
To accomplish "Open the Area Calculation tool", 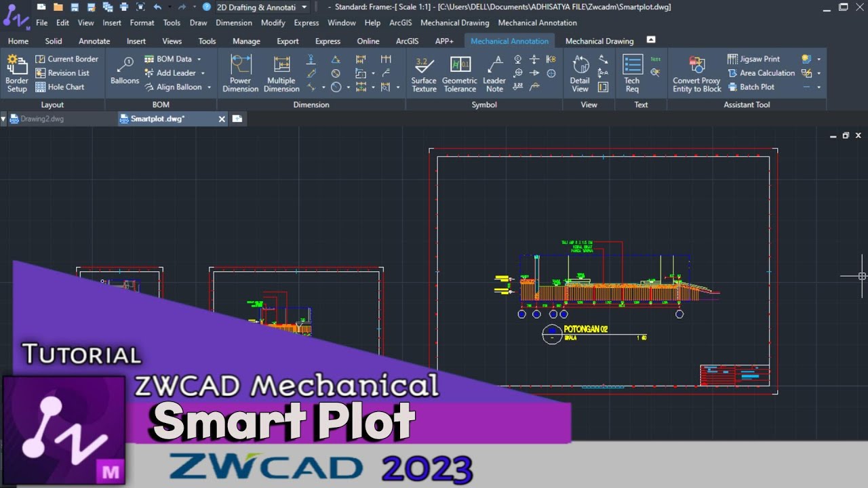I will click(x=761, y=73).
